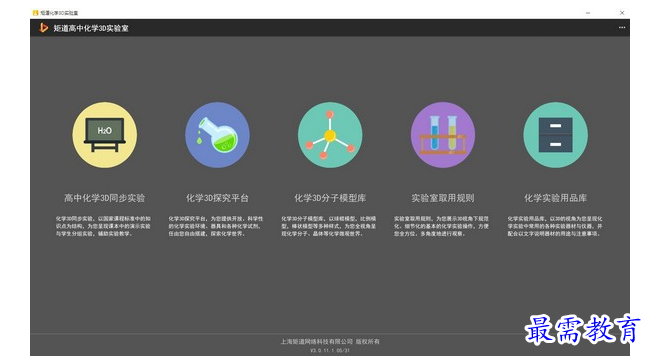Open the molecule model icon for 化学3D分子模型库
649x361 pixels.
pyautogui.click(x=330, y=135)
